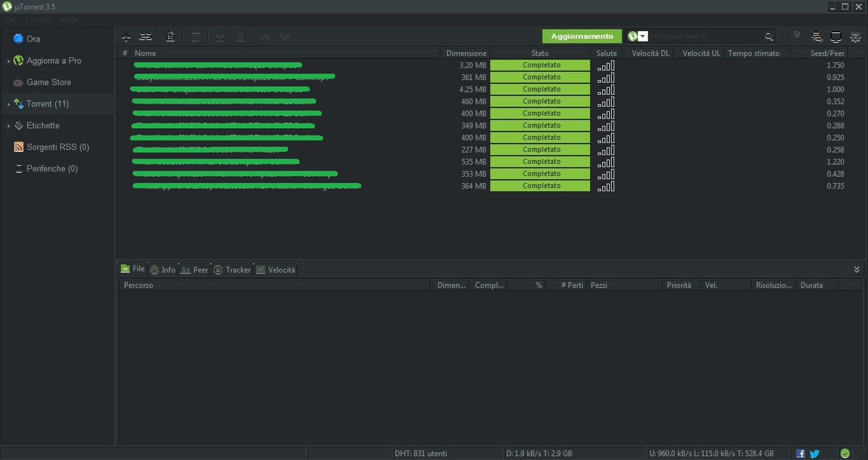Click the µTorrent logo in title bar
The height and width of the screenshot is (460, 868).
(7, 7)
